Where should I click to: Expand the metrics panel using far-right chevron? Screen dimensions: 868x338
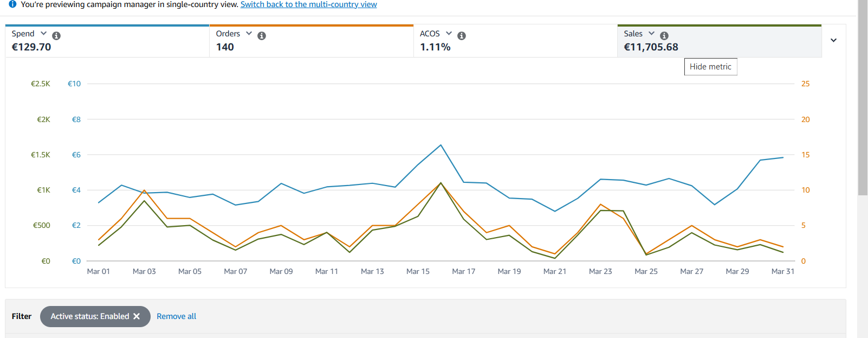833,40
